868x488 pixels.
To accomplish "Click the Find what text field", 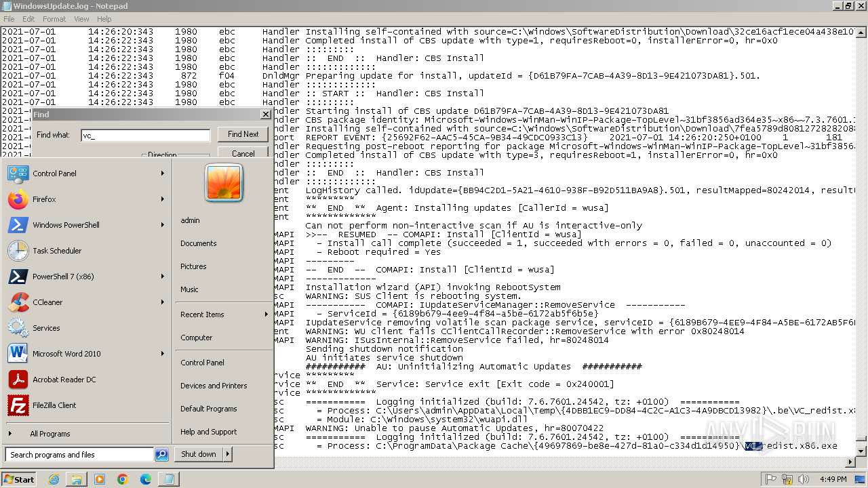I will [x=145, y=135].
